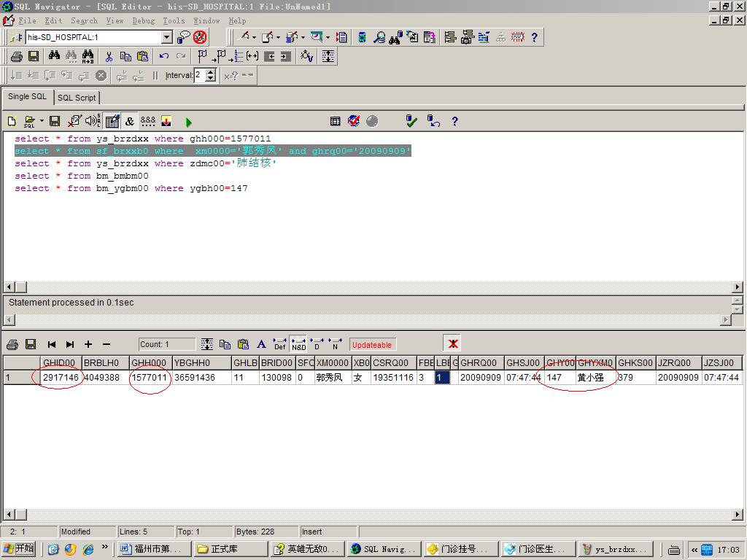This screenshot has height=560, width=747.
Task: Open the his-SD_HOSPITAL:1 session dropdown
Action: pyautogui.click(x=167, y=37)
